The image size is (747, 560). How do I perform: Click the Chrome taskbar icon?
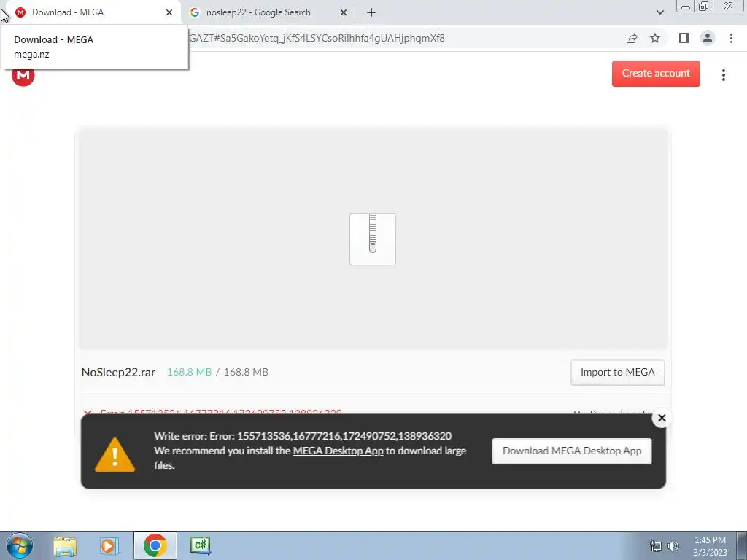[155, 545]
